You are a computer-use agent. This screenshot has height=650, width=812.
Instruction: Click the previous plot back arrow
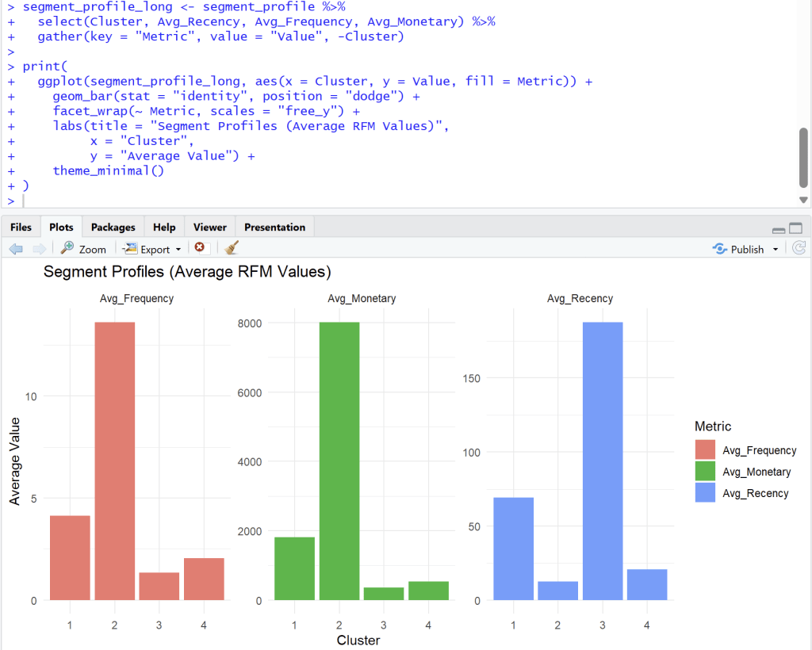click(16, 249)
